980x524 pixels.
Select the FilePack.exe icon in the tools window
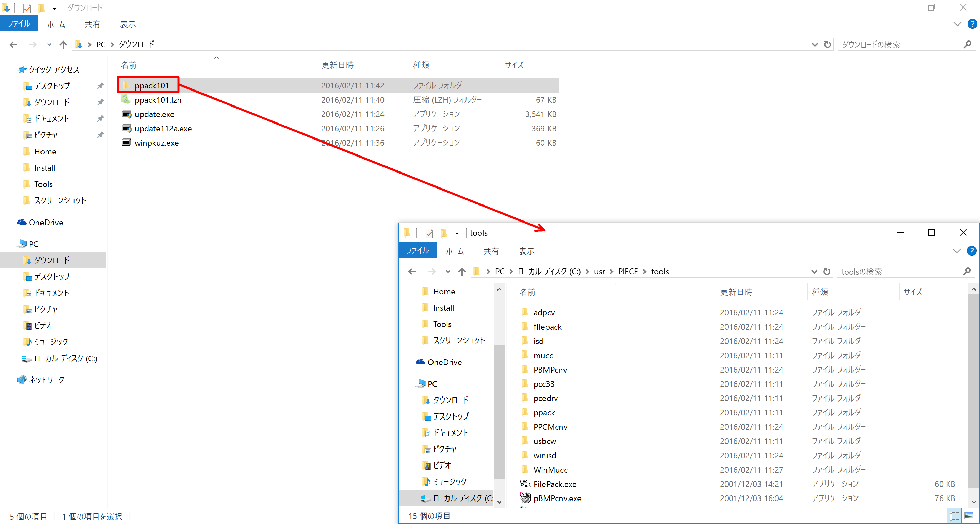tap(525, 484)
